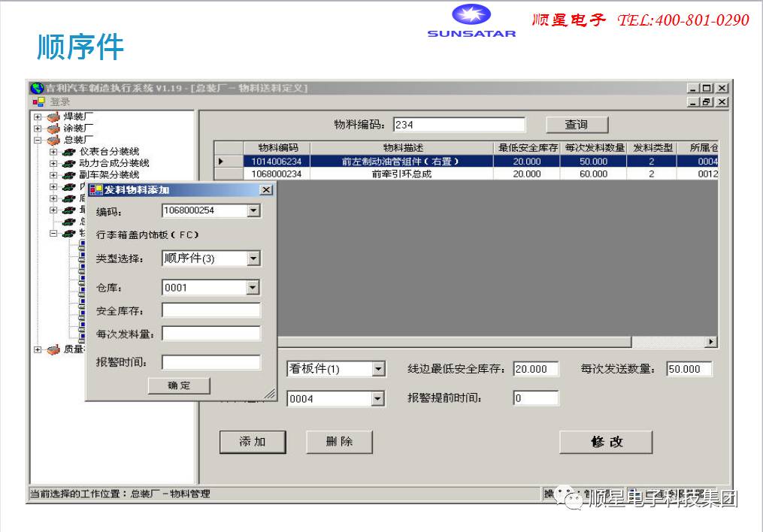Click the 焊装厂 factory icon
Viewport: 763px width, 532px height.
point(53,116)
